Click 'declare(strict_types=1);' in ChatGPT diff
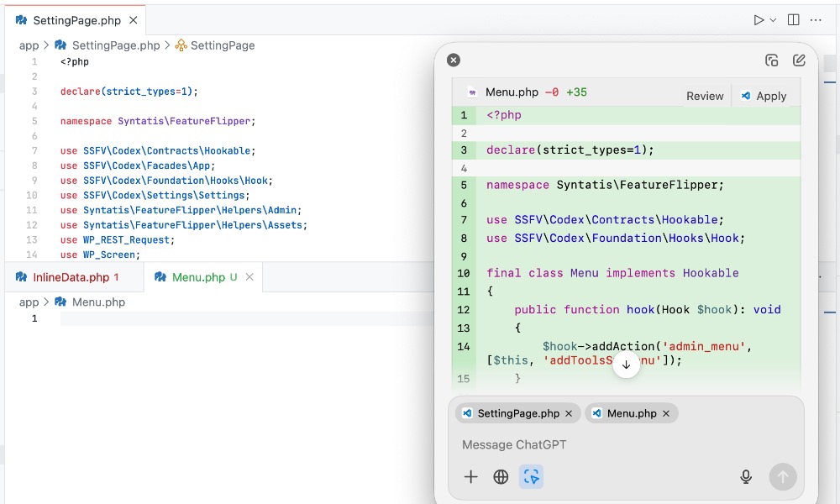840x504 pixels. [x=570, y=150]
